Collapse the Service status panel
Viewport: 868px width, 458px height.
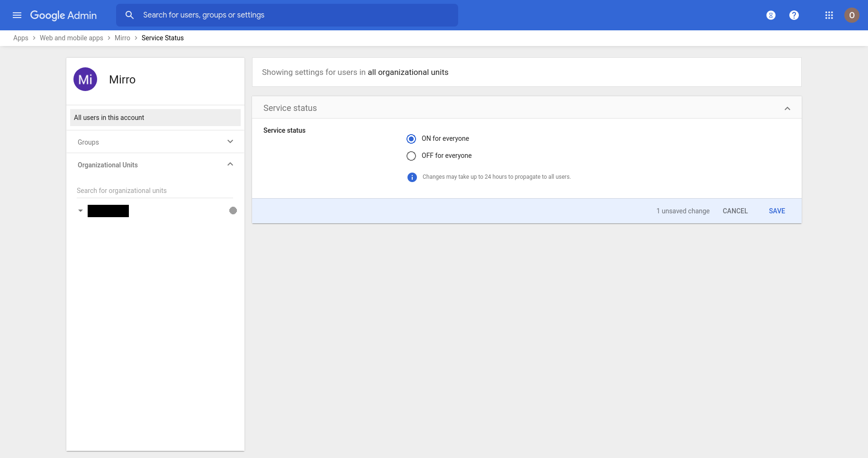[787, 109]
